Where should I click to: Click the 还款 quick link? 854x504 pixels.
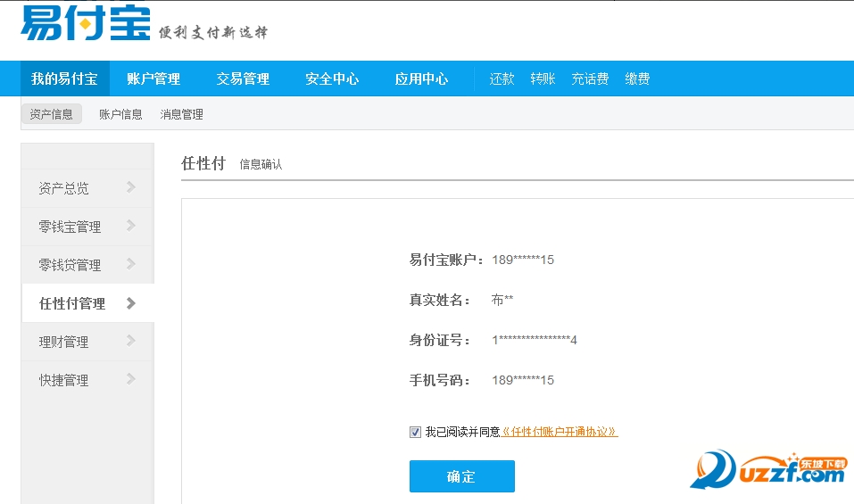502,78
